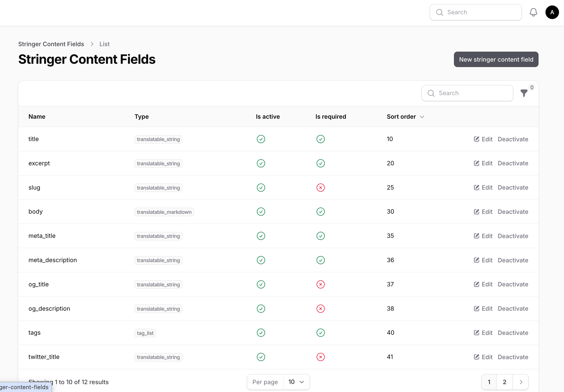564x392 pixels.
Task: Click the List breadcrumb item
Action: (104, 44)
